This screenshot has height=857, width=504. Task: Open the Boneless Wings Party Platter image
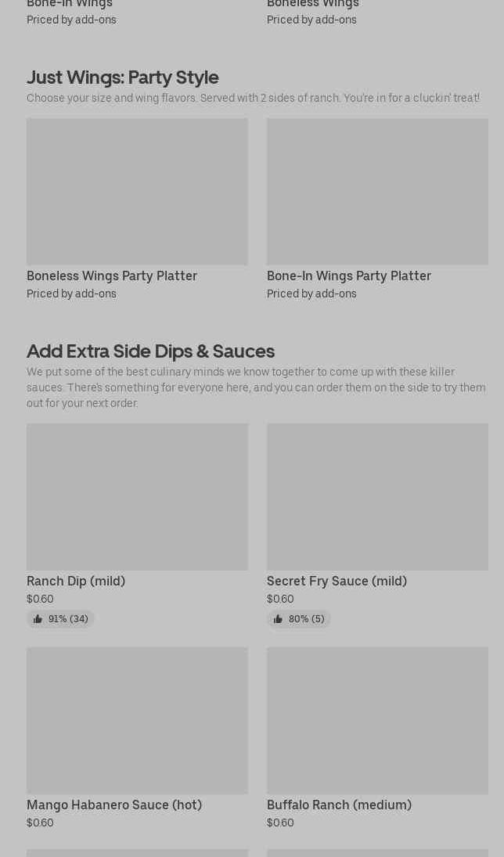click(137, 192)
